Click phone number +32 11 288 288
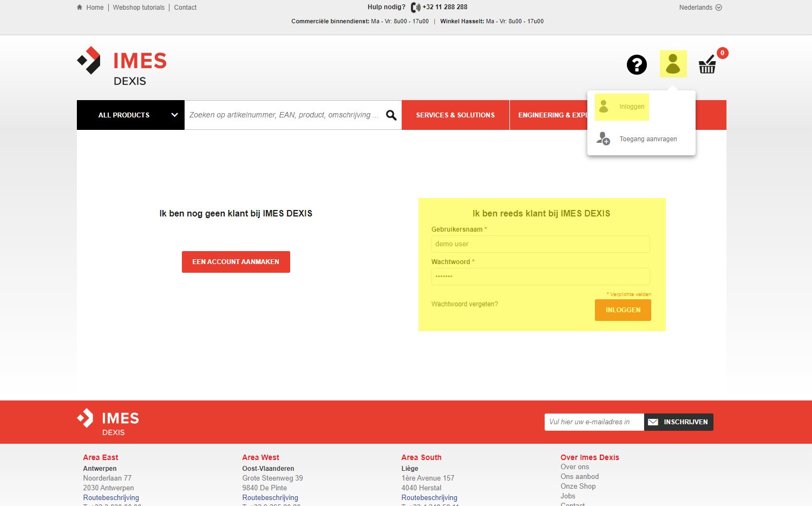This screenshot has width=812, height=506. 445,7
